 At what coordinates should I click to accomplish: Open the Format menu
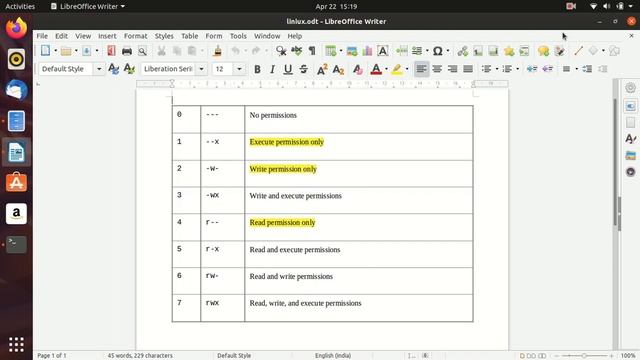click(x=136, y=36)
